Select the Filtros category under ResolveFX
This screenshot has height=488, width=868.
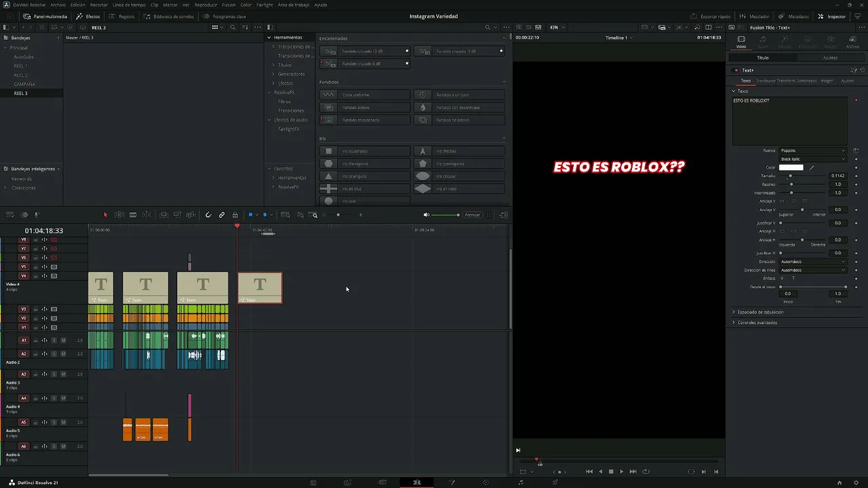pyautogui.click(x=284, y=102)
